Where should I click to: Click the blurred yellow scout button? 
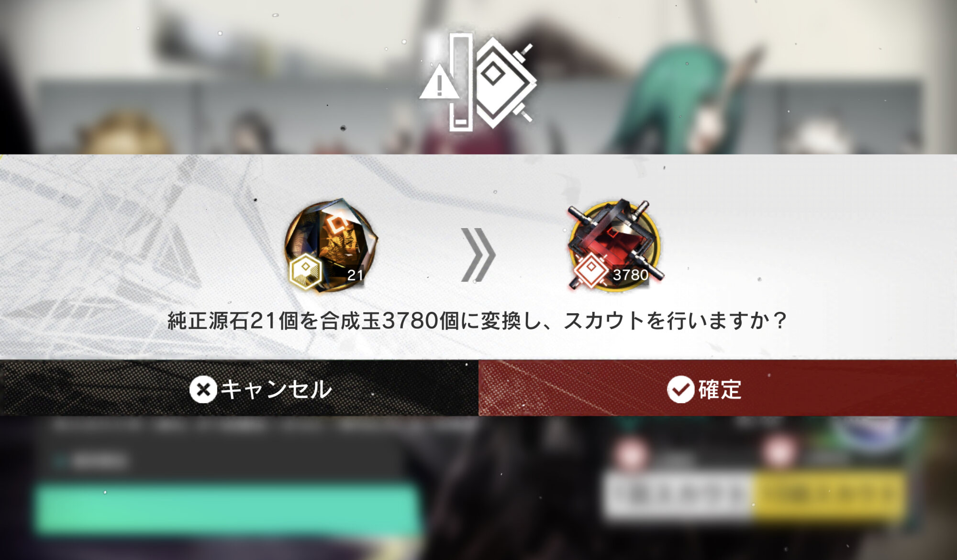(x=830, y=495)
